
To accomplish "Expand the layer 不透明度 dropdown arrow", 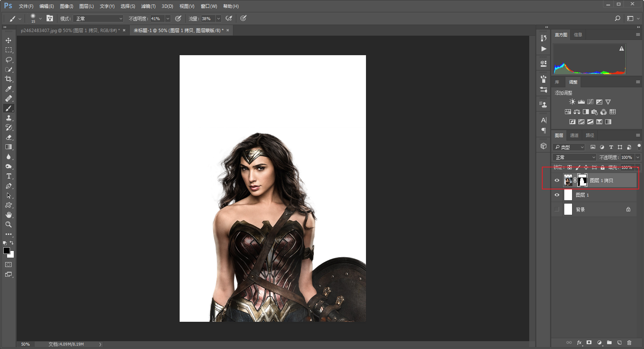I will [x=638, y=157].
